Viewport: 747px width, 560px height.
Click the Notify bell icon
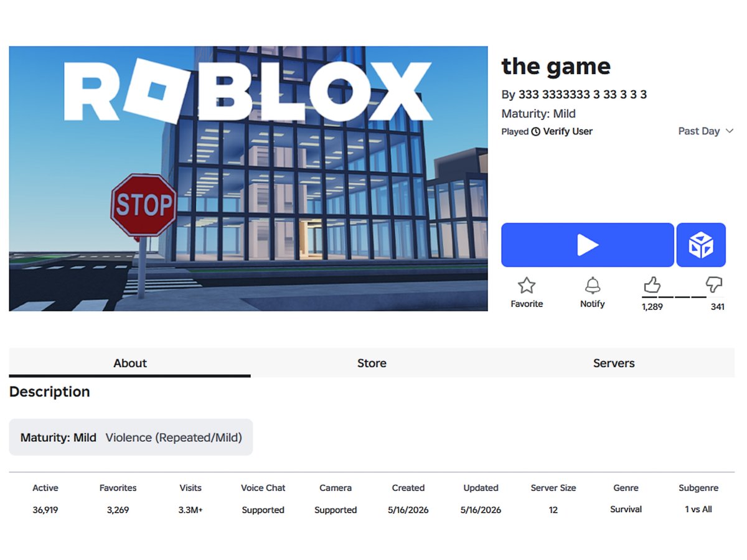pyautogui.click(x=593, y=286)
